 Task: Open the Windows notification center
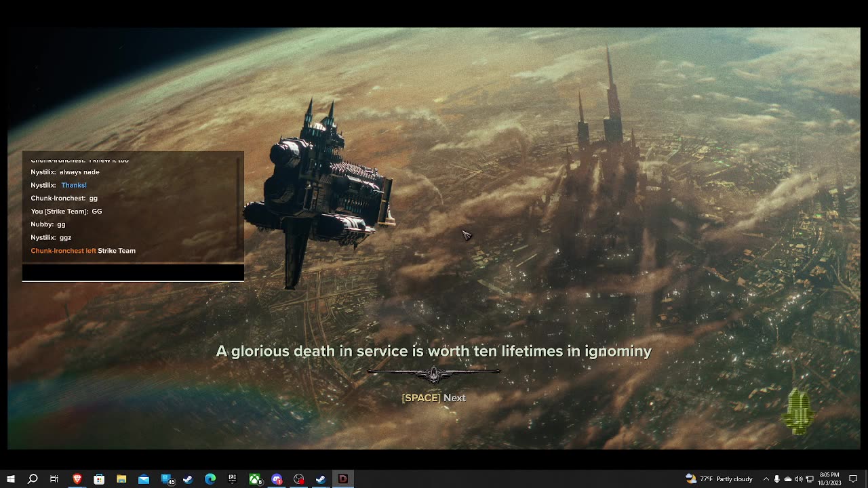[x=853, y=479]
